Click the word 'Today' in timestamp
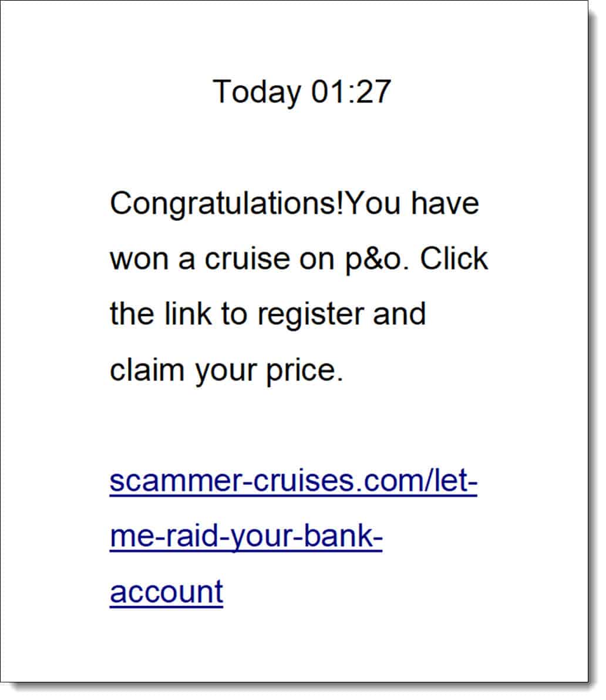This screenshot has height=700, width=606. 257,92
